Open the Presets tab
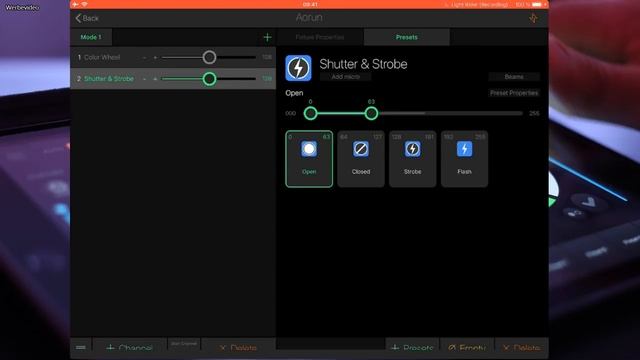Screen dimensions: 640x360 pos(407,37)
